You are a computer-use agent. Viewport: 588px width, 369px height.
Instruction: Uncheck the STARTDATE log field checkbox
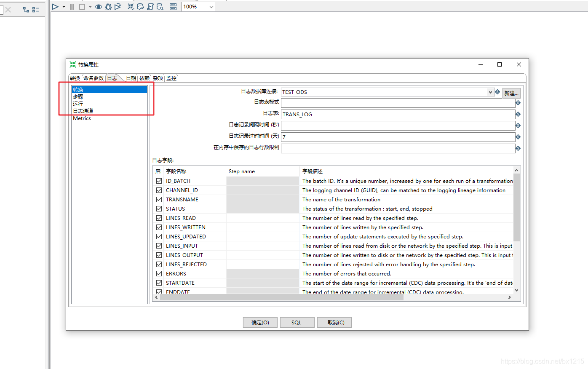pos(159,283)
